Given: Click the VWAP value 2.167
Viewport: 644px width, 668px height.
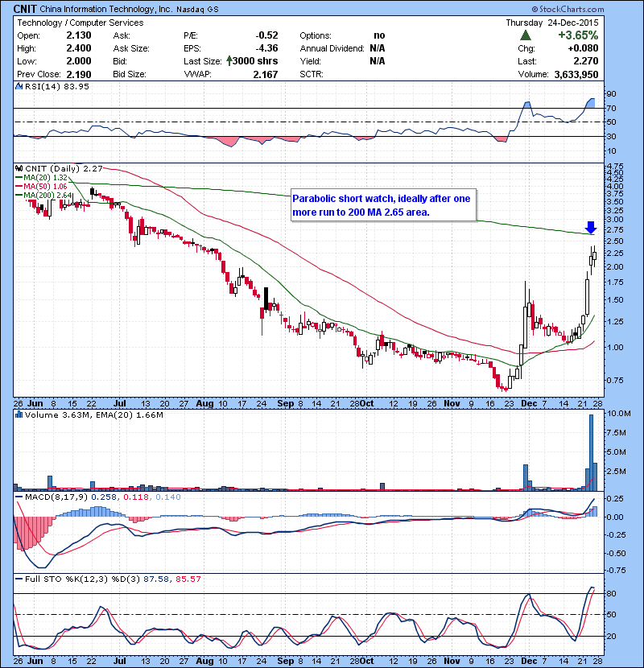Looking at the screenshot, I should point(265,74).
